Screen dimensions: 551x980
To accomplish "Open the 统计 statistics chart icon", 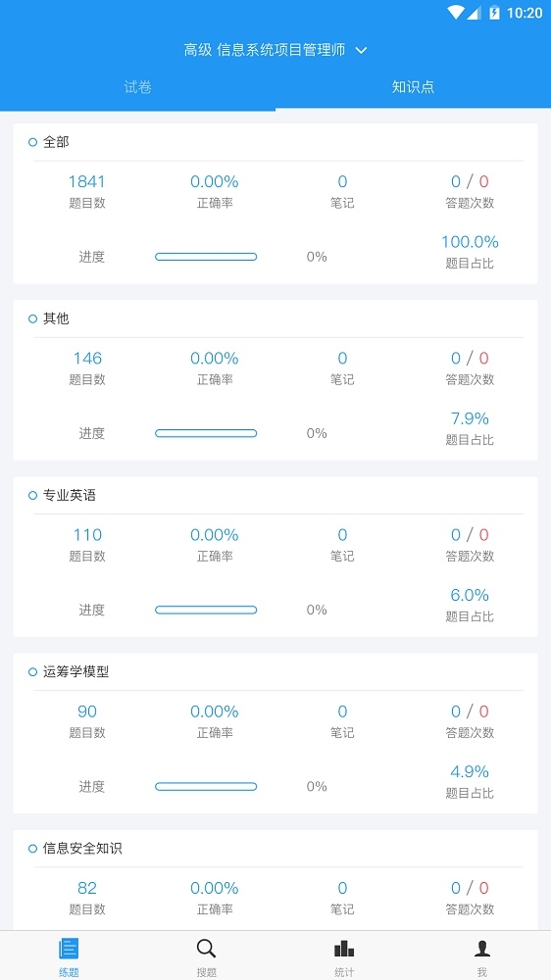I will [344, 950].
